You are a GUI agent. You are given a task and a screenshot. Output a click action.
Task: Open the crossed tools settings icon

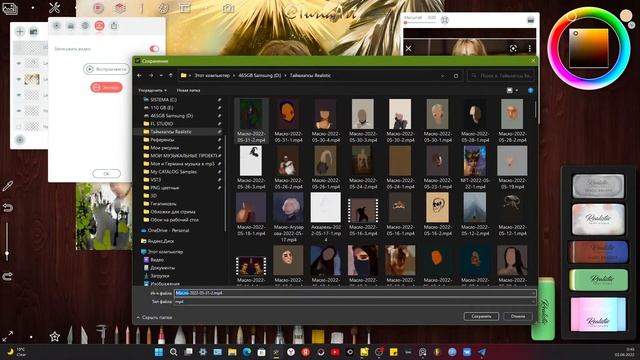pos(54,8)
